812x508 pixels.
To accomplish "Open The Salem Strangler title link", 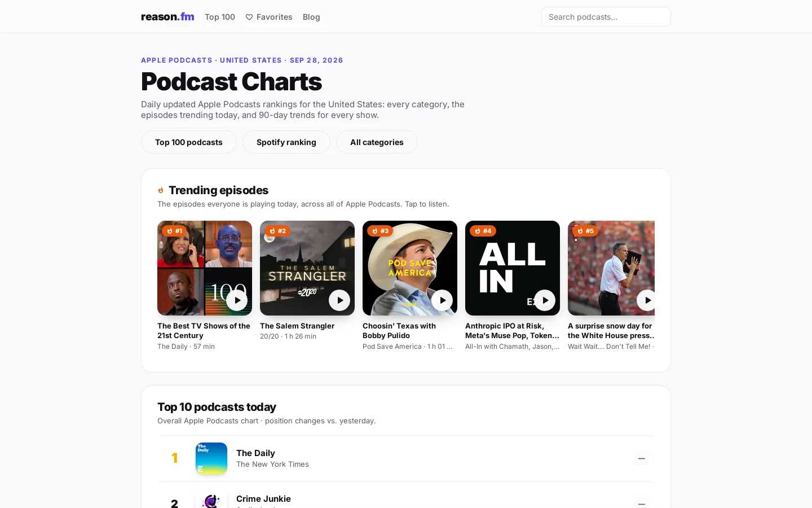I will [297, 326].
